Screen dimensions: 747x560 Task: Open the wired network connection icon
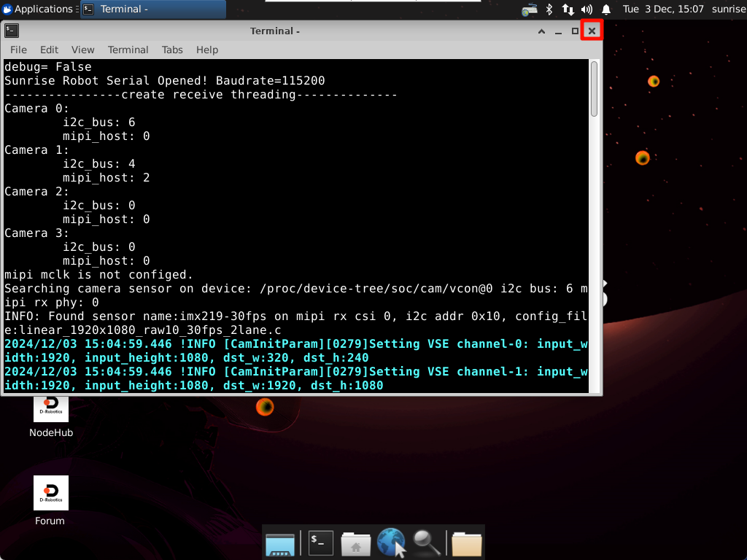pos(530,9)
